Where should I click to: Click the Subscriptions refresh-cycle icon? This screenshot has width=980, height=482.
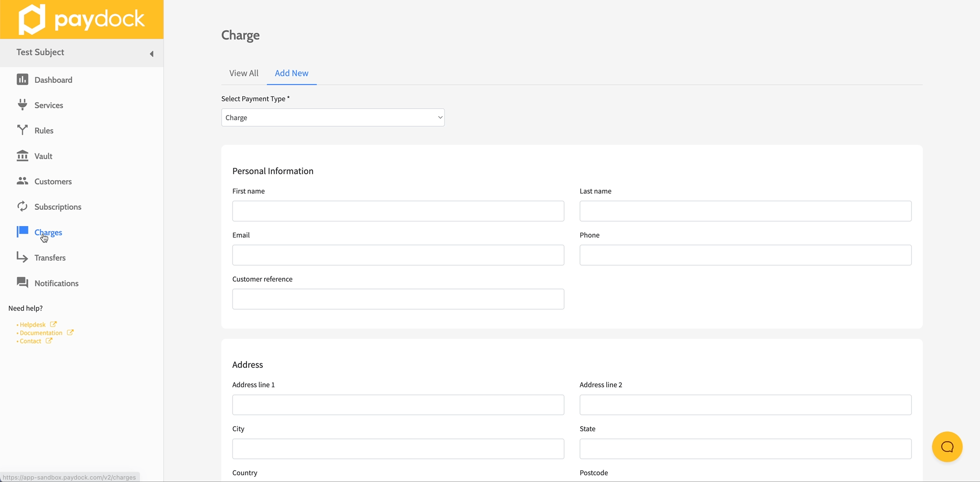point(22,206)
